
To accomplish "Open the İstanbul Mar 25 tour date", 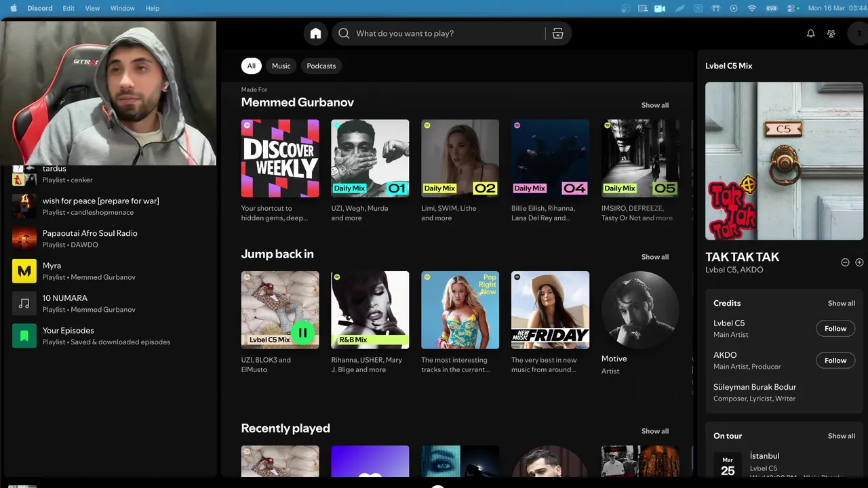I will coord(784,464).
